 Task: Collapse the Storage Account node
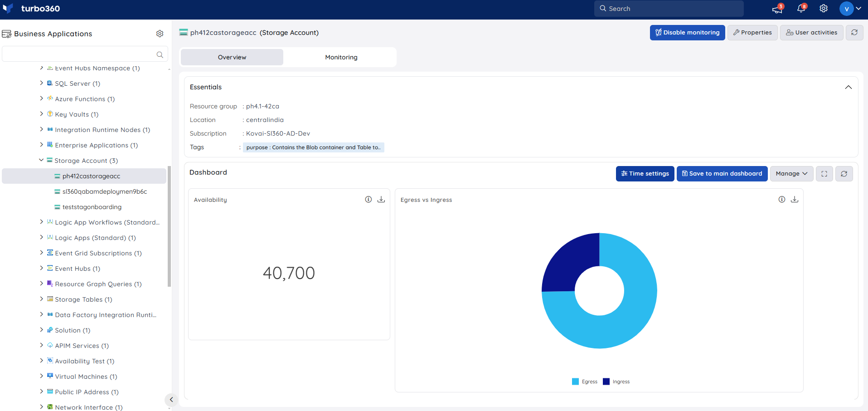click(x=41, y=160)
